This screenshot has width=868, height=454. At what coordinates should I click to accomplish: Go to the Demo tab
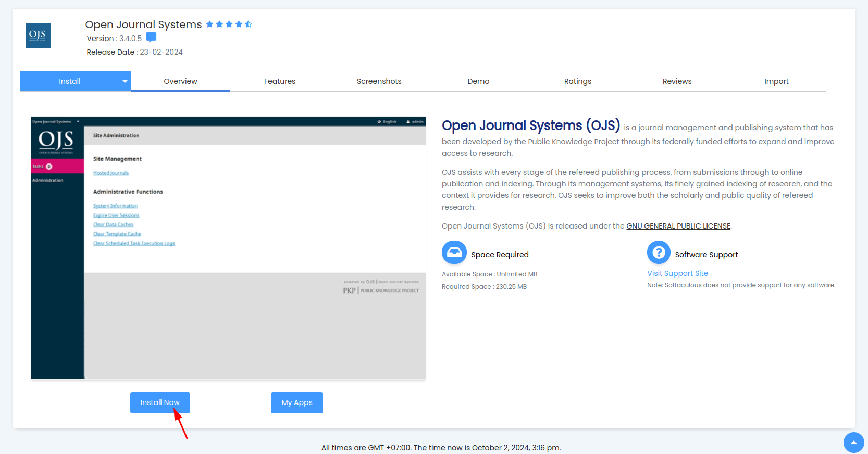(478, 81)
